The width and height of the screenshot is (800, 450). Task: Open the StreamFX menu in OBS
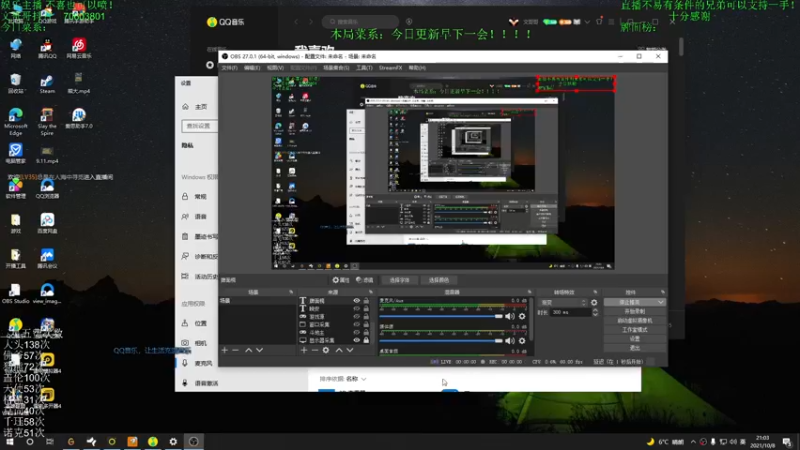coord(390,68)
